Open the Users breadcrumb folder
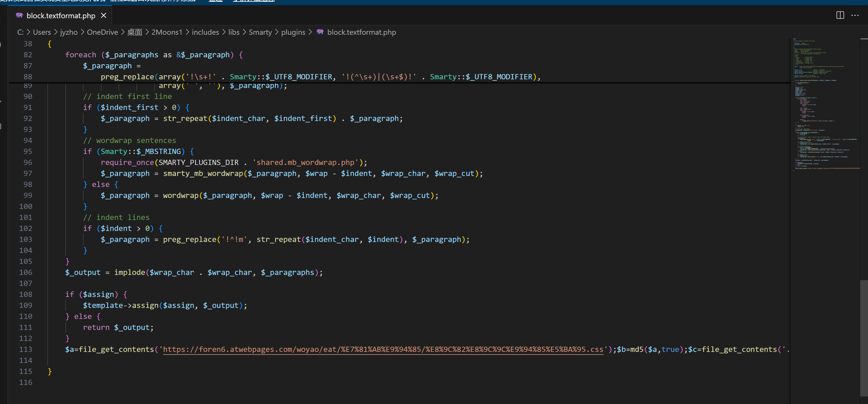The width and height of the screenshot is (868, 404). (x=42, y=32)
